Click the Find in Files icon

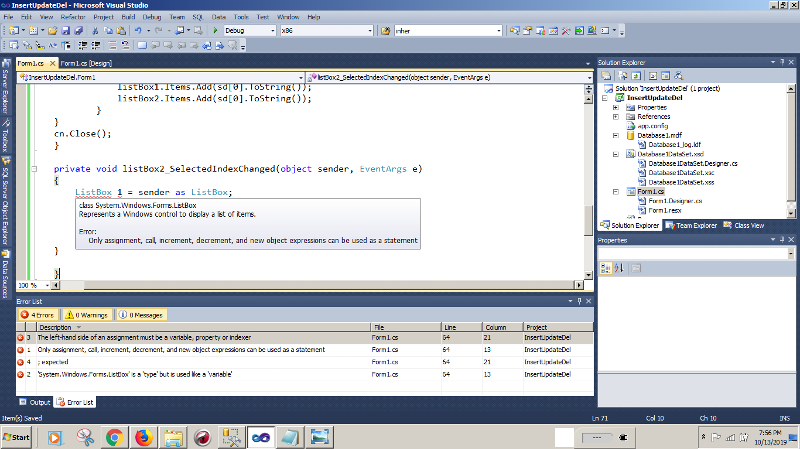(386, 31)
